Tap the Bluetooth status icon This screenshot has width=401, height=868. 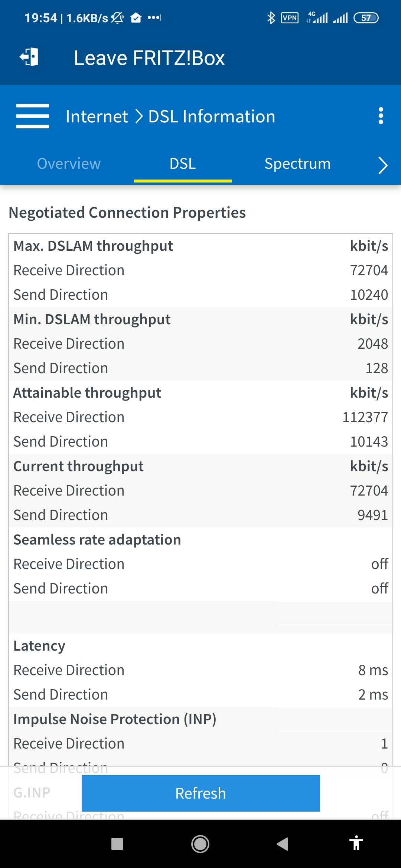click(x=271, y=18)
